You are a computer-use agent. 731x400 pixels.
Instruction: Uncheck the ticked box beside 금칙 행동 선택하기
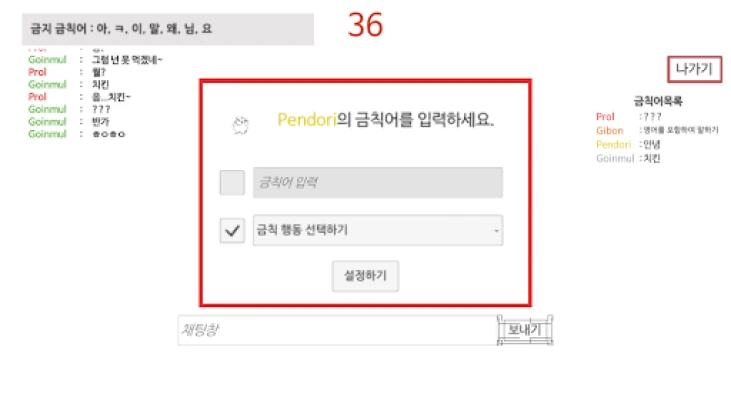click(x=232, y=230)
